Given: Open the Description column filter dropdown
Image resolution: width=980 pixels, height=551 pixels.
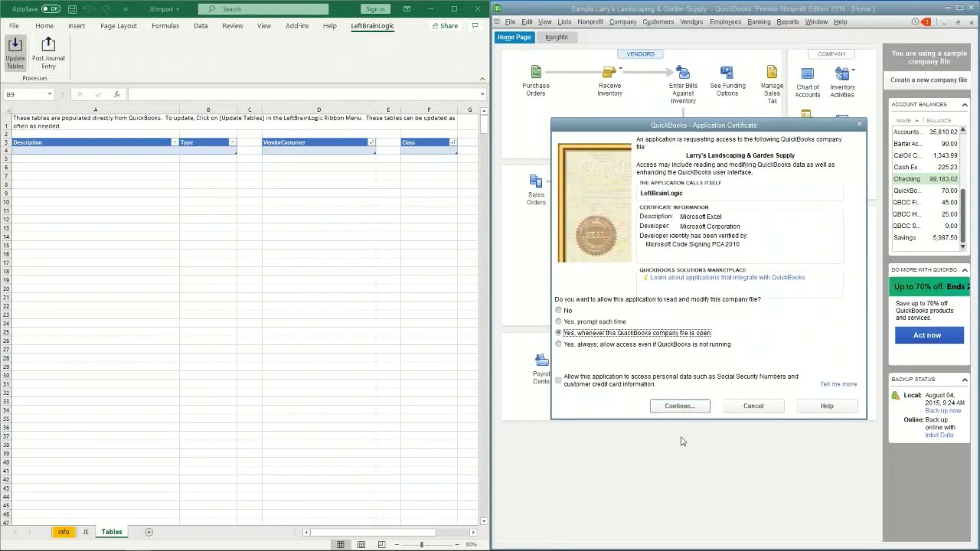Looking at the screenshot, I should click(175, 142).
